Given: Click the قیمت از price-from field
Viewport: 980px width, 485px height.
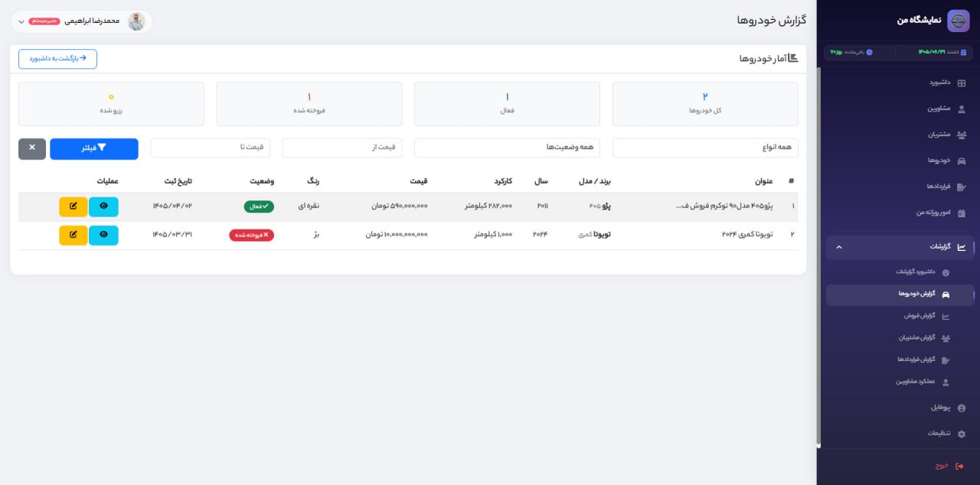Looking at the screenshot, I should coord(341,148).
